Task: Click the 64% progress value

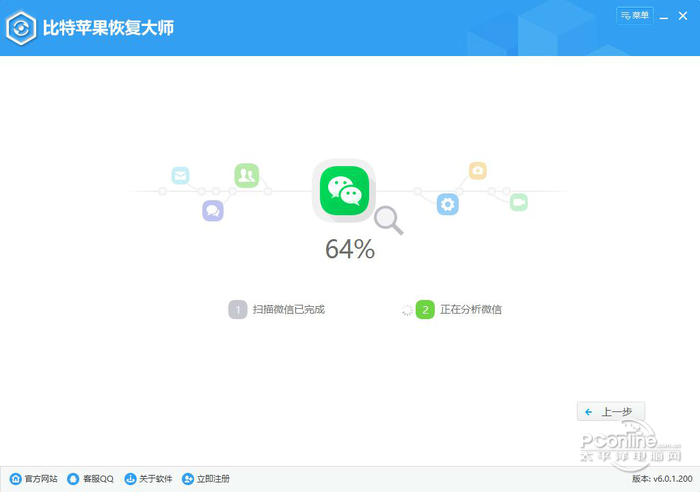Action: (350, 249)
